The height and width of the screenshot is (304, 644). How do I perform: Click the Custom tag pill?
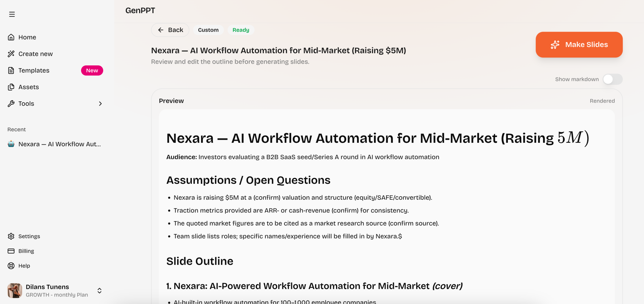tap(208, 30)
